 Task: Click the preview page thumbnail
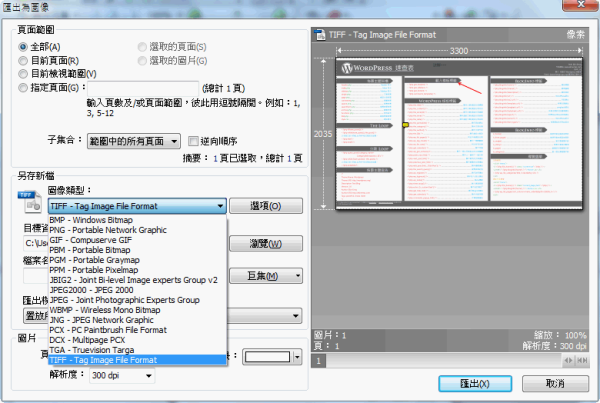click(x=459, y=133)
